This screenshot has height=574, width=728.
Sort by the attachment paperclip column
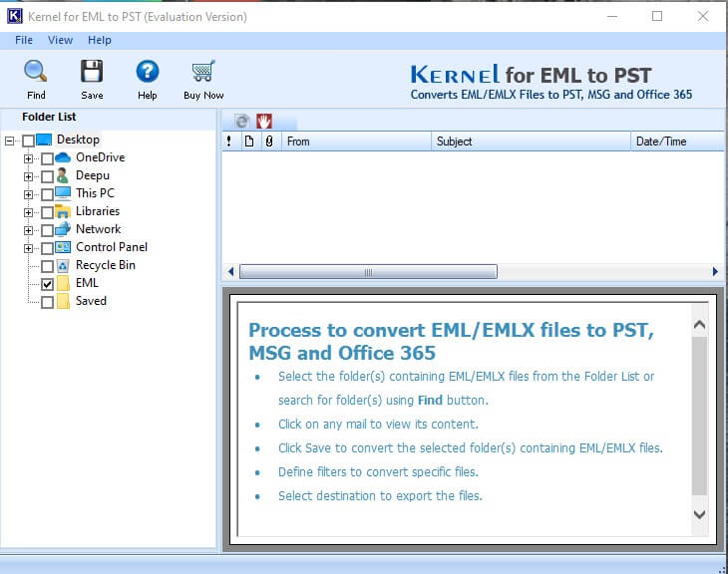269,142
